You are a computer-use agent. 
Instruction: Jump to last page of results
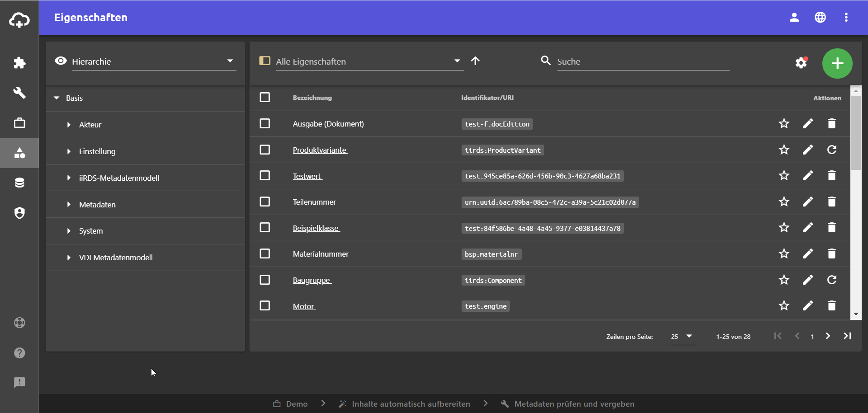point(848,336)
